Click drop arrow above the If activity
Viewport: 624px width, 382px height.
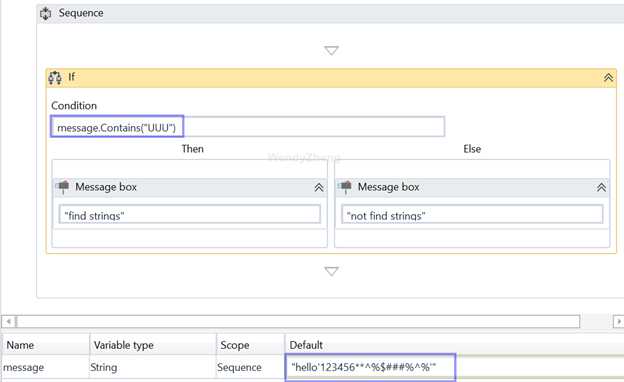[331, 51]
